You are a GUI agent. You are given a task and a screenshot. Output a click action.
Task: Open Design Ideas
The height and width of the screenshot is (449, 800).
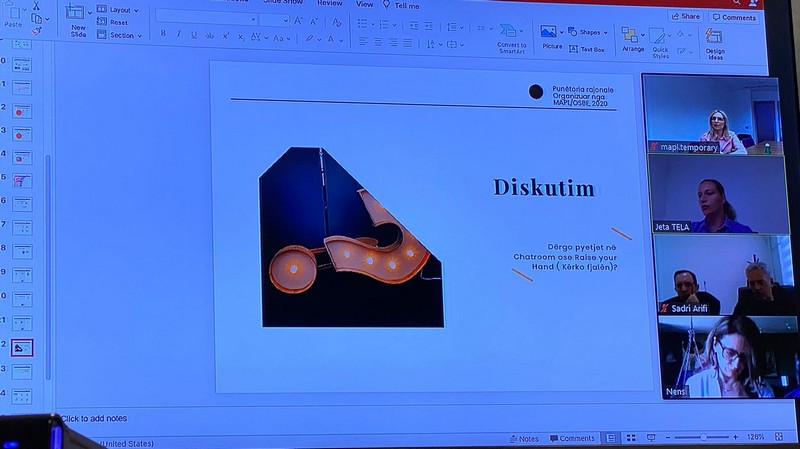pyautogui.click(x=715, y=44)
